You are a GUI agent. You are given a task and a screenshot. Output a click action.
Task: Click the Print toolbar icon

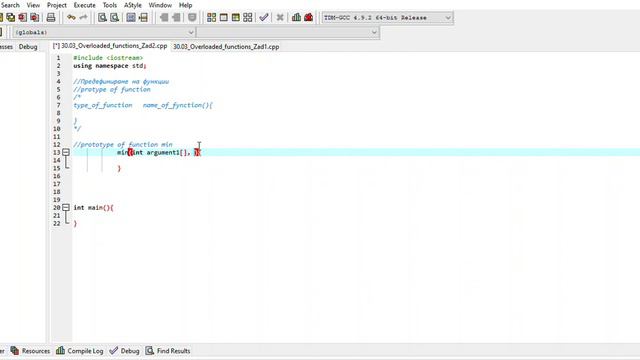(51, 17)
